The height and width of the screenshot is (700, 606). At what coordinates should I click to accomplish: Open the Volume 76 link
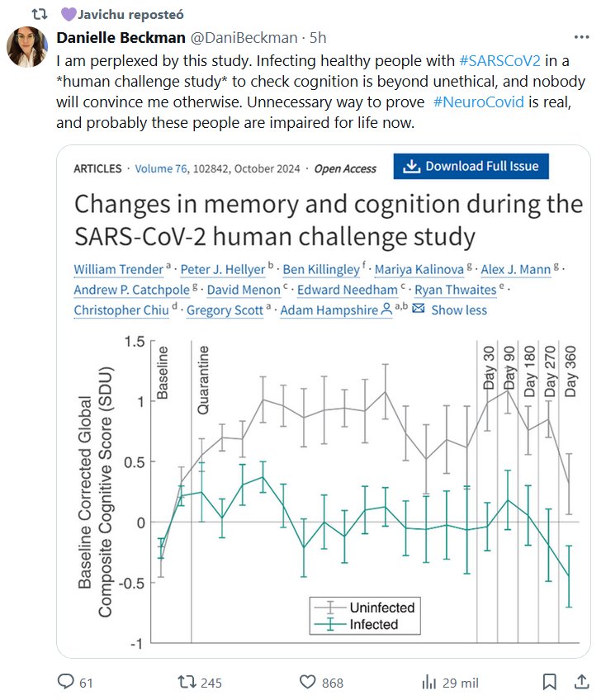click(x=164, y=168)
